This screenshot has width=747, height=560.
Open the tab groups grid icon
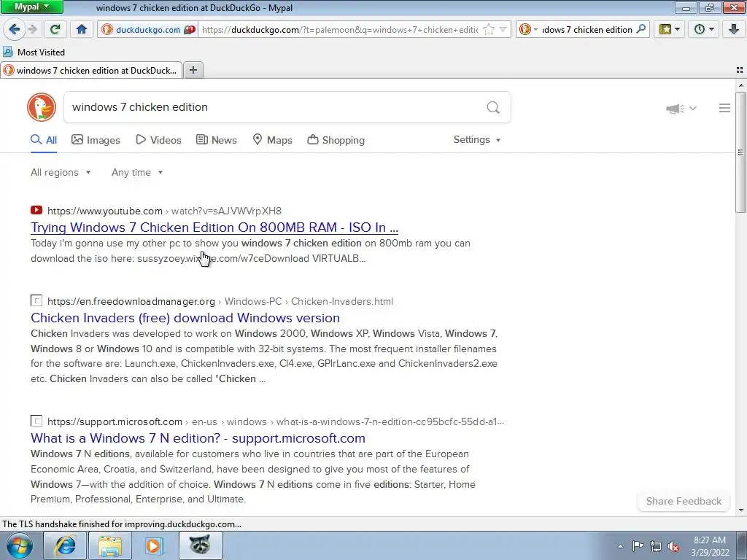coord(740,70)
